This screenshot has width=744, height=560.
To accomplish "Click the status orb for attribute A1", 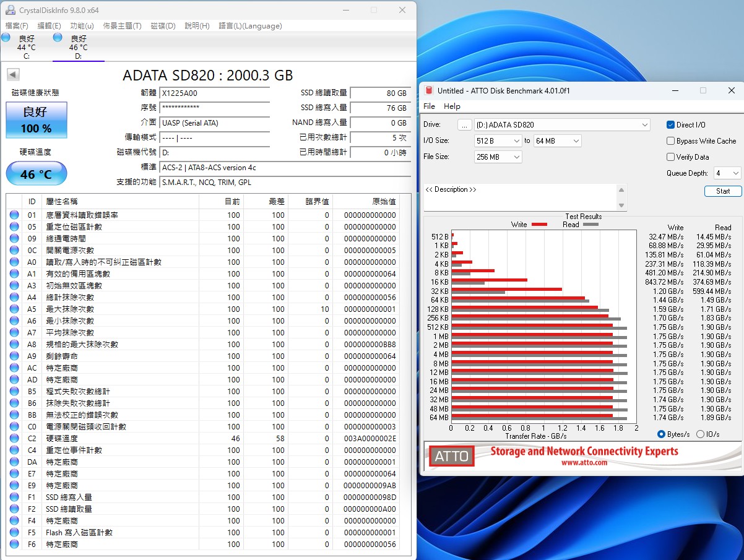I will click(x=14, y=274).
